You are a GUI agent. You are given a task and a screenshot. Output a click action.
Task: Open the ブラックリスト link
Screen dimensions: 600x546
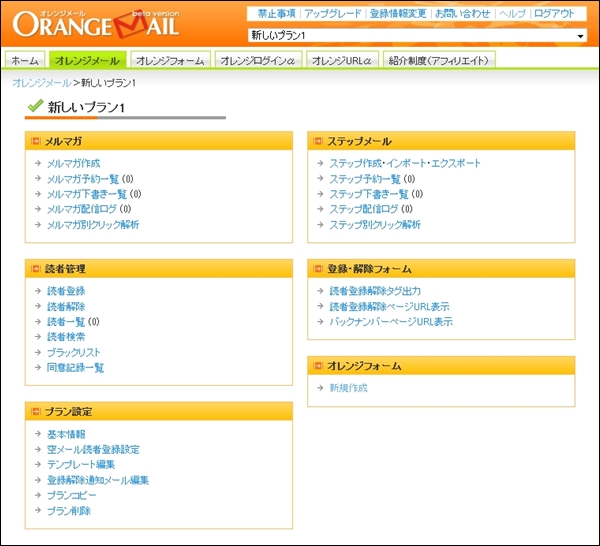click(73, 352)
